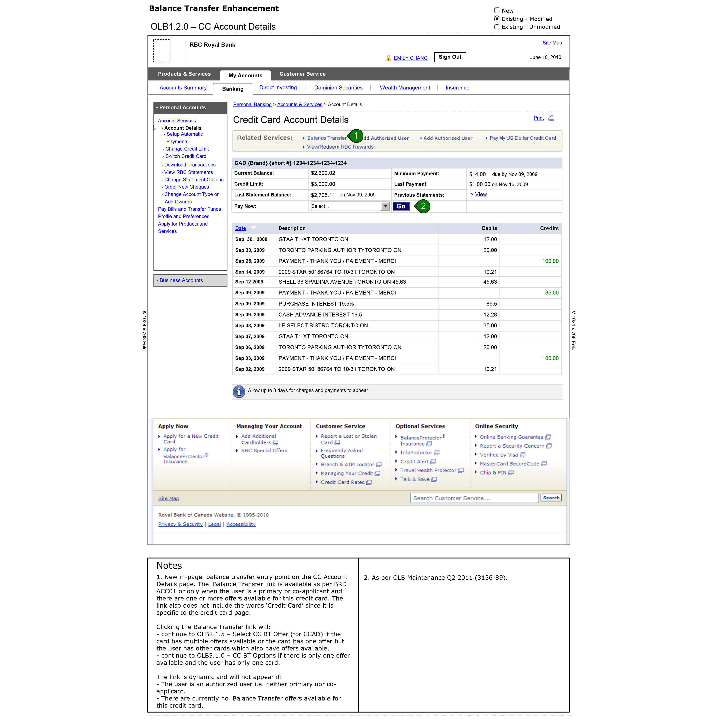Open Apply for a New Credit Card link
The height and width of the screenshot is (728, 728).
191,439
